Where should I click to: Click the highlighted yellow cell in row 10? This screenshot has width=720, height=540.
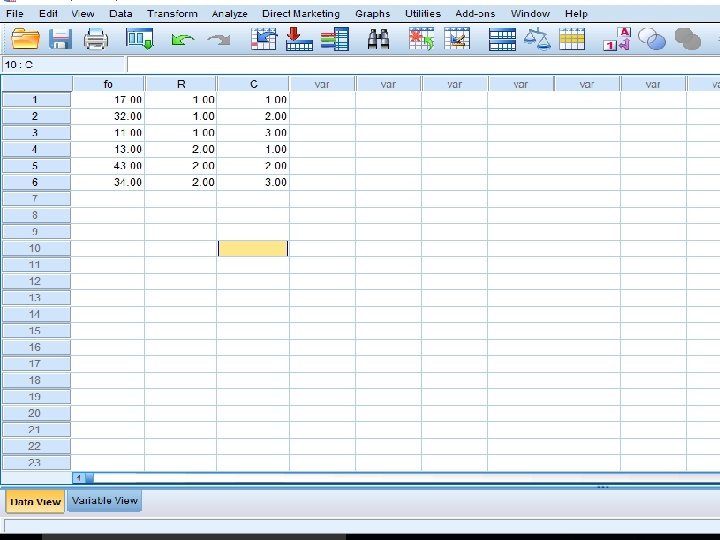pyautogui.click(x=253, y=248)
